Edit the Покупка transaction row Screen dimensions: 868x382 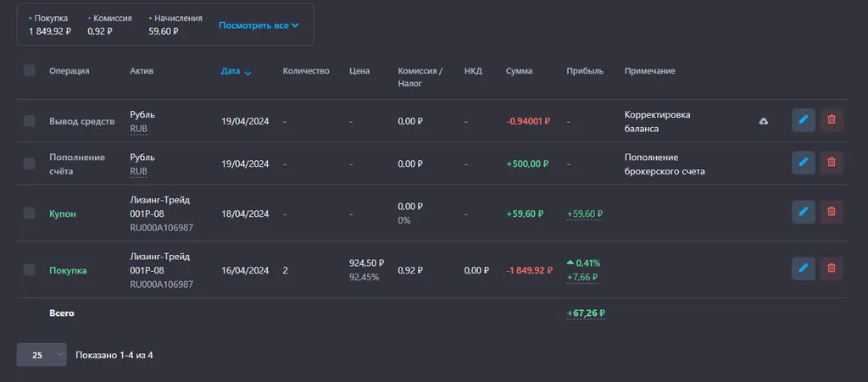803,269
